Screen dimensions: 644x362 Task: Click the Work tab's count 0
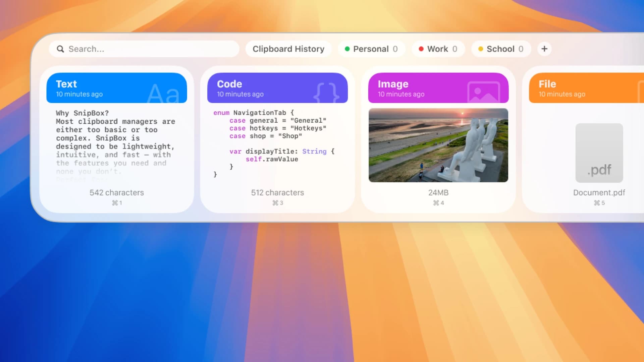[455, 49]
